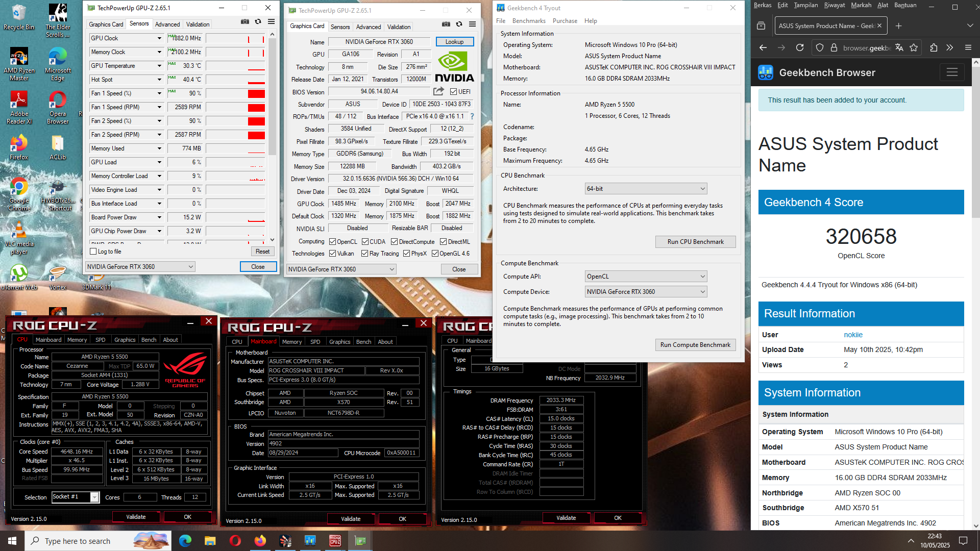The image size is (980, 551).
Task: Open VLC media player desktop icon
Action: click(x=19, y=238)
